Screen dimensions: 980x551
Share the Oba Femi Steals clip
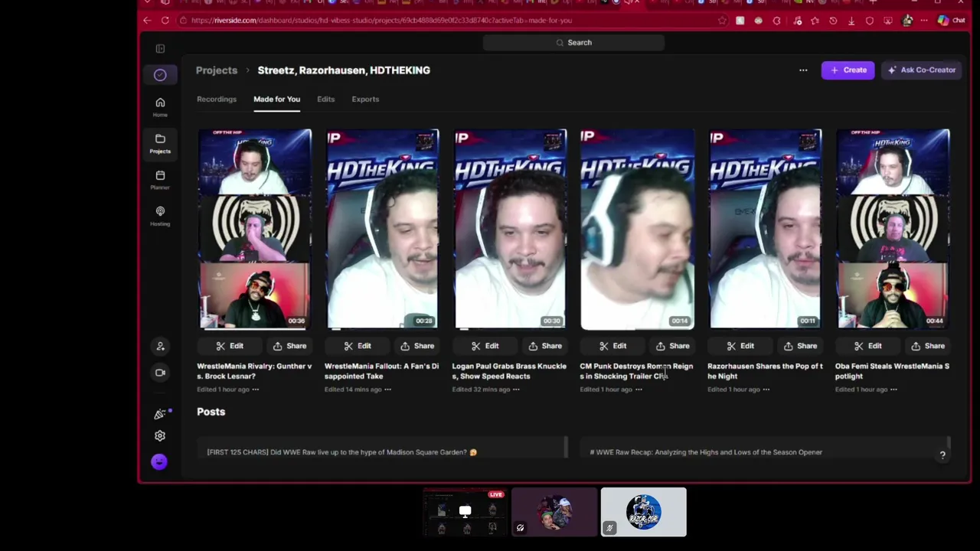click(928, 346)
